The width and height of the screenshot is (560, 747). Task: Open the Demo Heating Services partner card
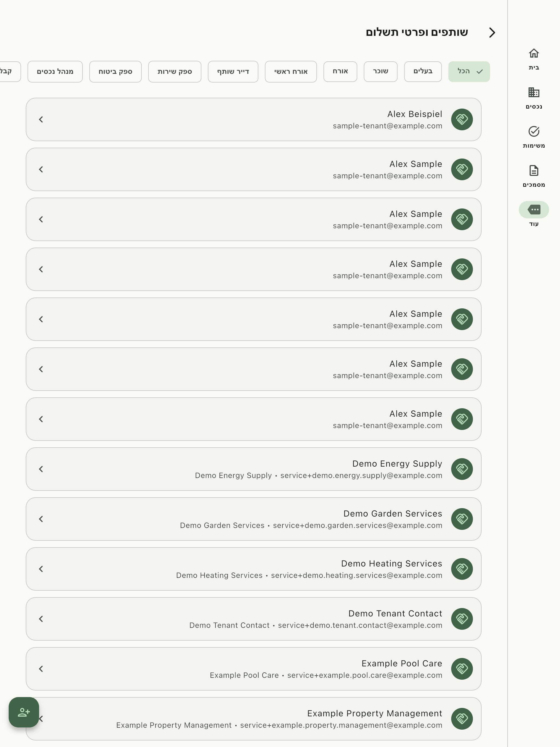tap(253, 569)
